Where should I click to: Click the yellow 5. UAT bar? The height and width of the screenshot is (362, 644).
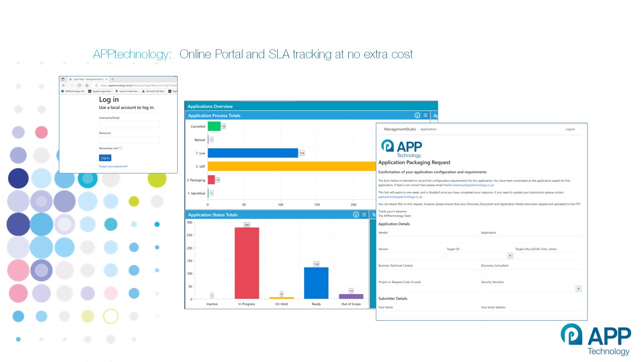click(x=292, y=166)
